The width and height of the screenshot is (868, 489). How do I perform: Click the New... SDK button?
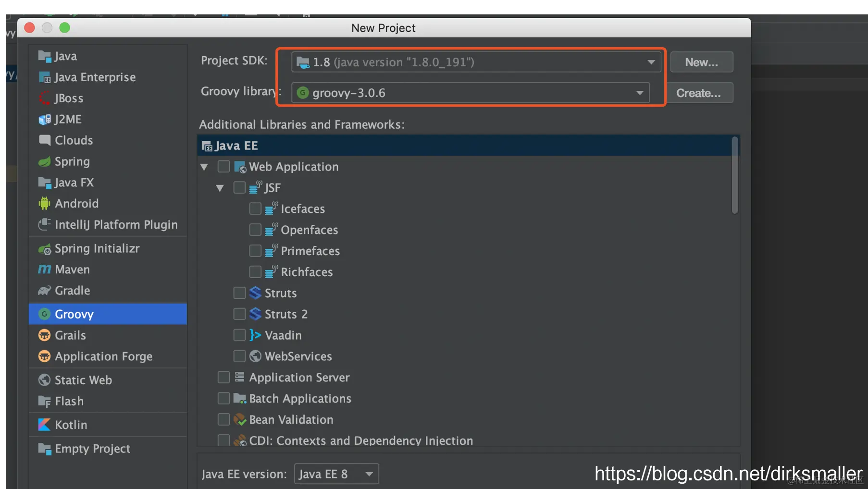(702, 62)
